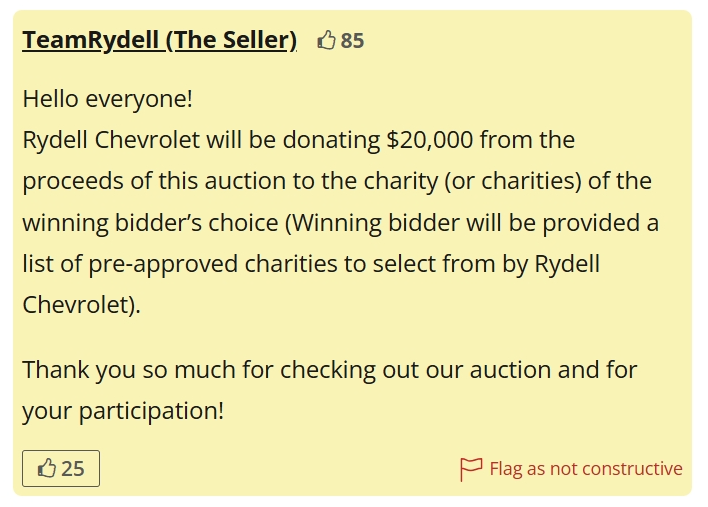708x507 pixels.
Task: Click the thumbs-up icon beside 85
Action: (x=326, y=41)
